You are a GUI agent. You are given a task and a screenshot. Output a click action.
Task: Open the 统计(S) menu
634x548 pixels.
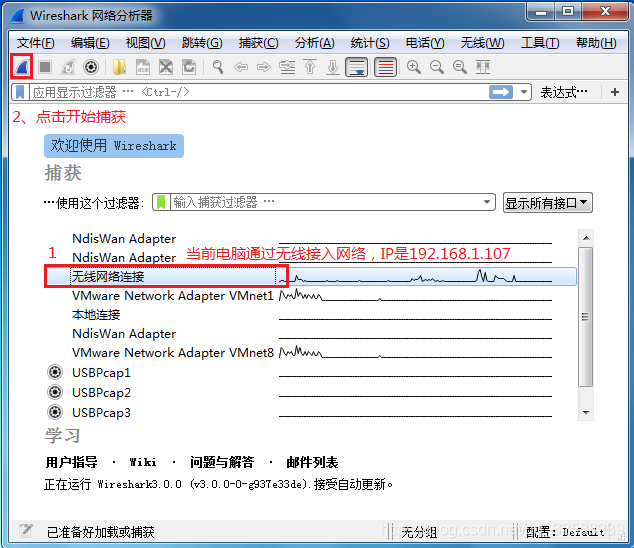[370, 42]
